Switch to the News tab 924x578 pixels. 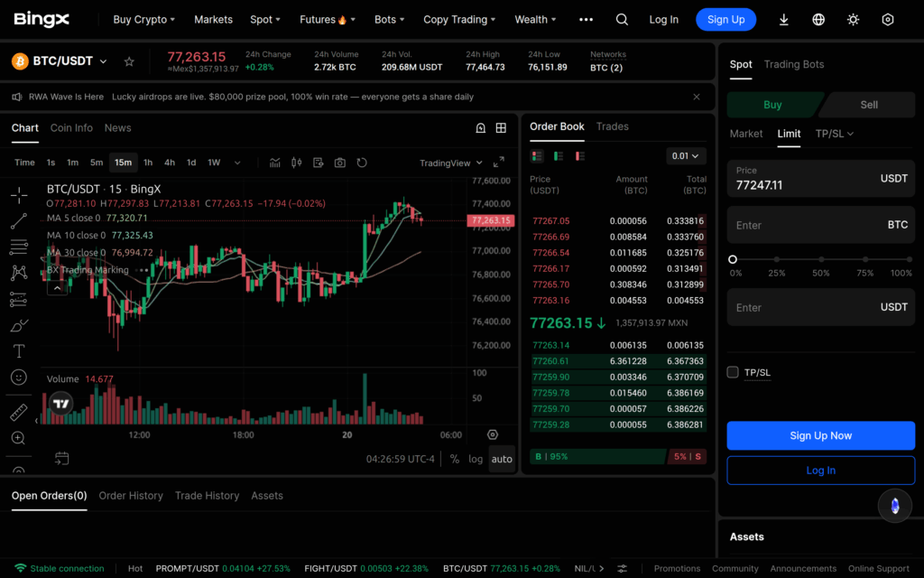tap(118, 128)
